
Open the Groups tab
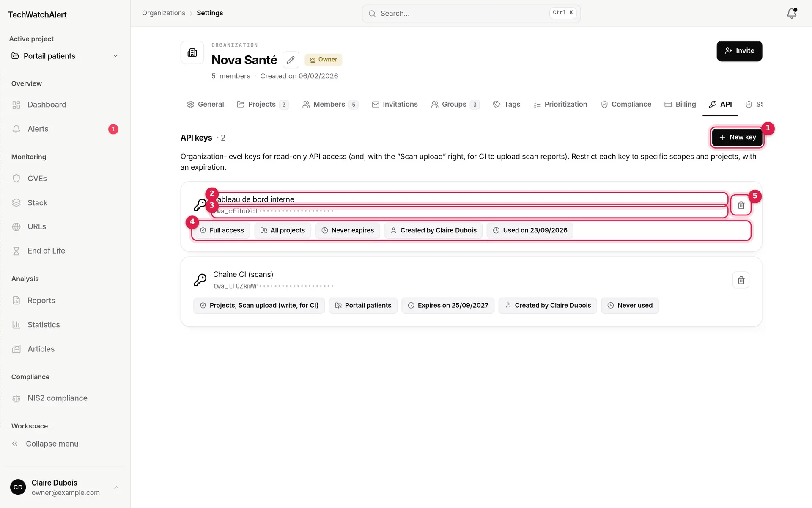coord(455,105)
